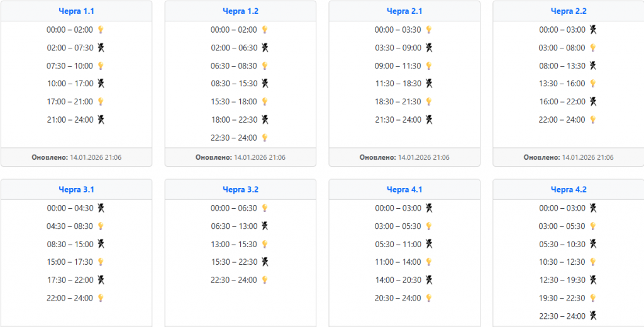Click the power-off icon next to 22:30 – 24:00 in Черга 4.2
644x327 pixels.
(x=592, y=316)
